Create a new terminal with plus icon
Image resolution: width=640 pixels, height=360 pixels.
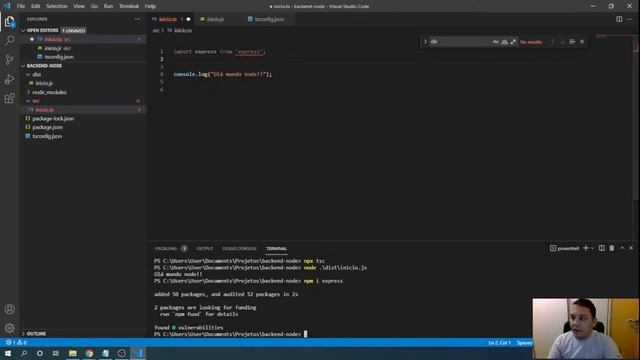586,248
